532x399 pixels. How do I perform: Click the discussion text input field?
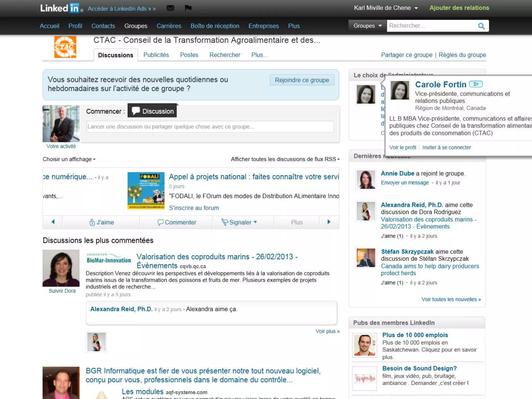tap(210, 127)
